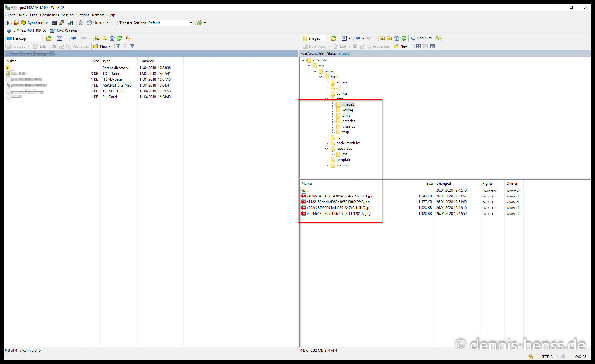595x364 pixels.
Task: Select file a1182158dadbd068a3ff6933ff0f2fb3.jpg
Action: [x=338, y=202]
